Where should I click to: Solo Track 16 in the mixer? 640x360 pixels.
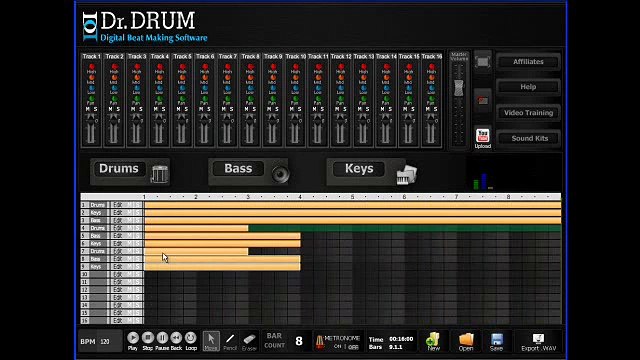point(436,109)
